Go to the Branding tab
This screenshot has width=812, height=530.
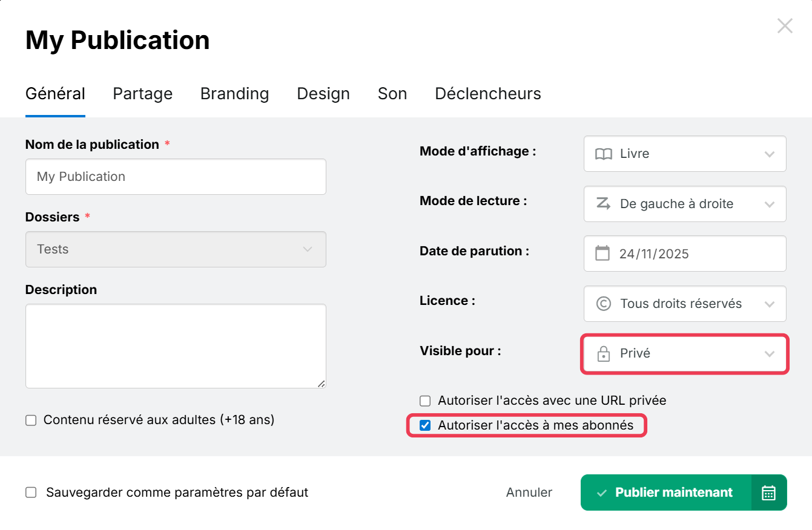pos(234,94)
